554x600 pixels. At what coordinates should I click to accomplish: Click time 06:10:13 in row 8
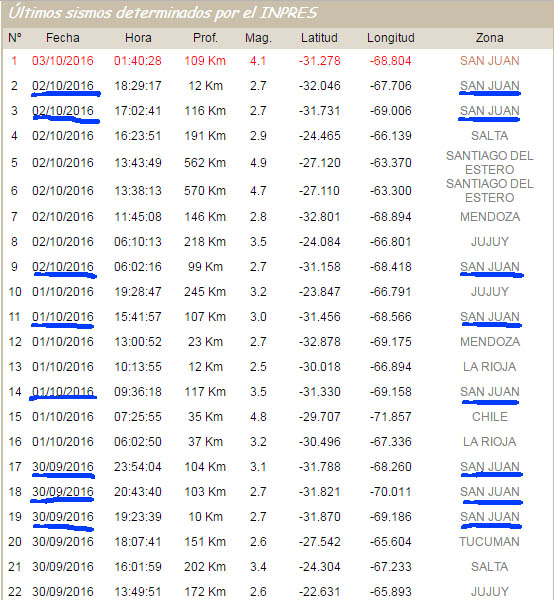(x=138, y=242)
